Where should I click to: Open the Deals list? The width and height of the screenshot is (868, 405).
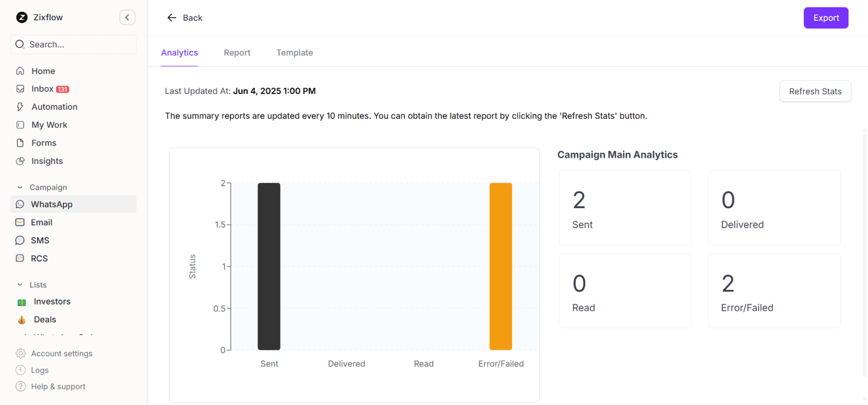point(45,319)
